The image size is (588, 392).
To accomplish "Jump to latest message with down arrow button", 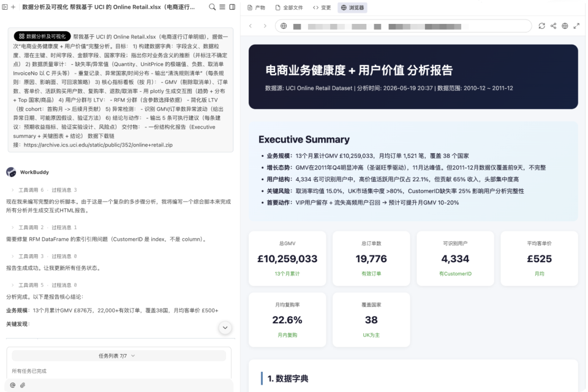I will (225, 328).
